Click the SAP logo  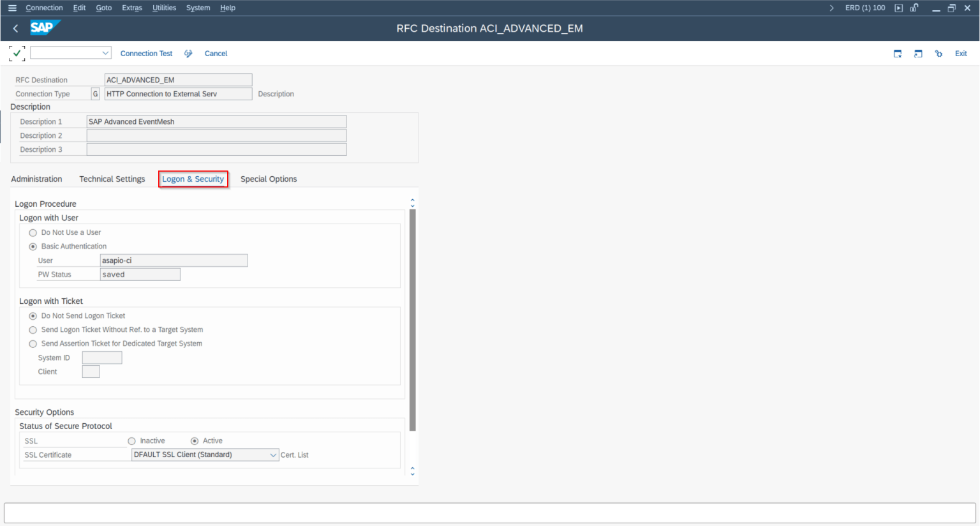(45, 27)
